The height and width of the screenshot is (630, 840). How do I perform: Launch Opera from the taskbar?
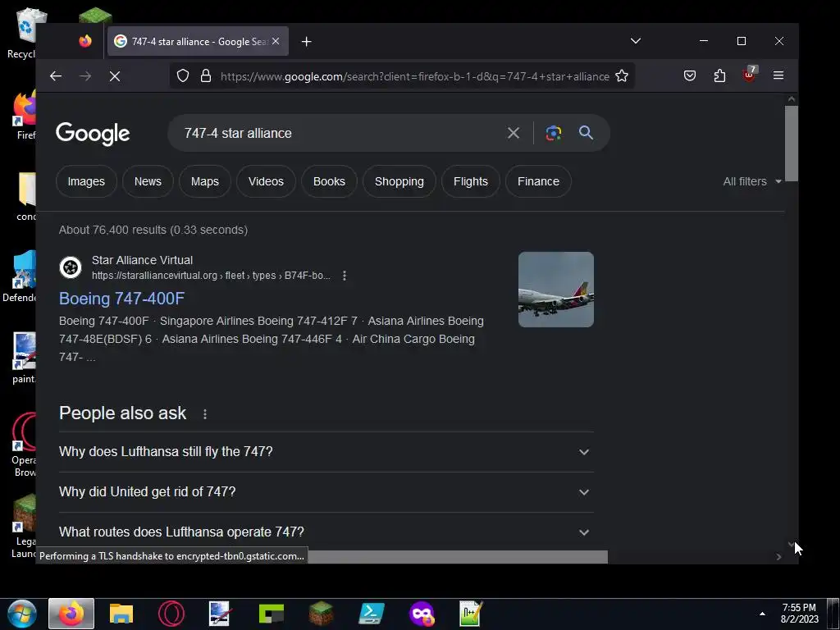[171, 614]
